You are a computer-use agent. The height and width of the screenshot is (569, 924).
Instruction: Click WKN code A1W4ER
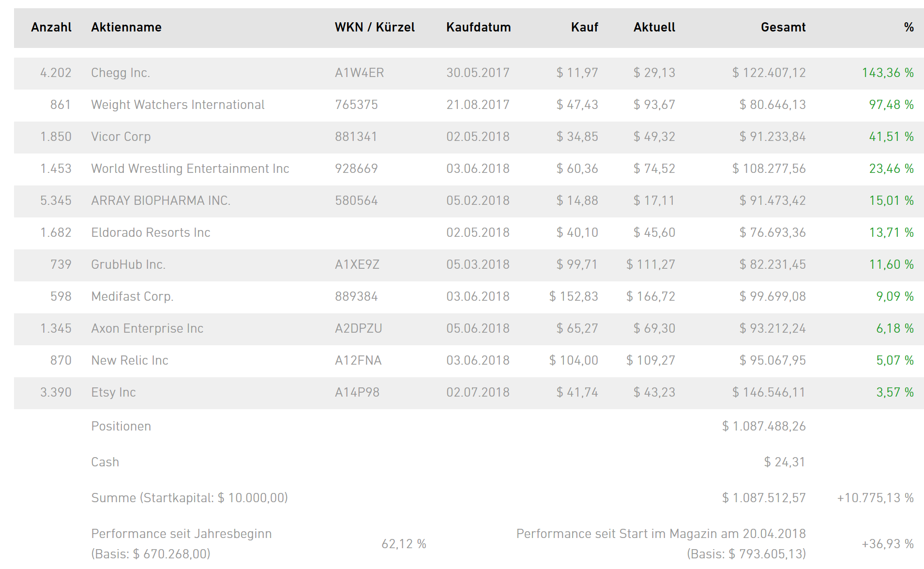(x=359, y=73)
